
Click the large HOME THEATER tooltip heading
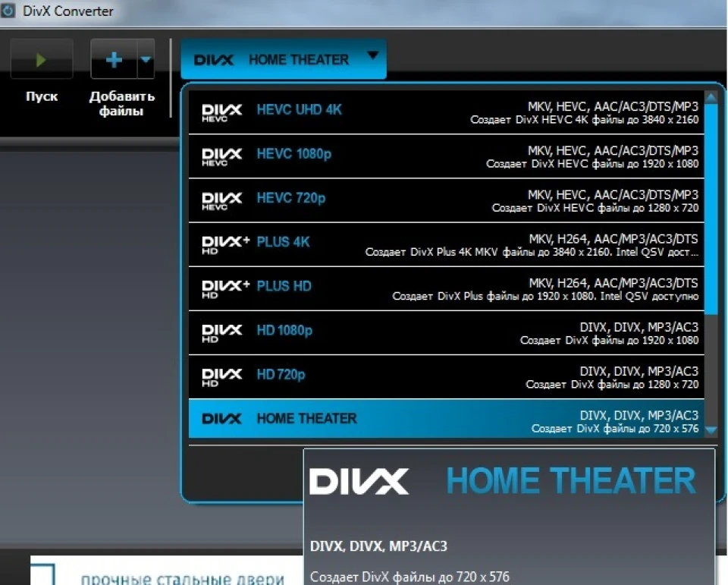click(571, 480)
